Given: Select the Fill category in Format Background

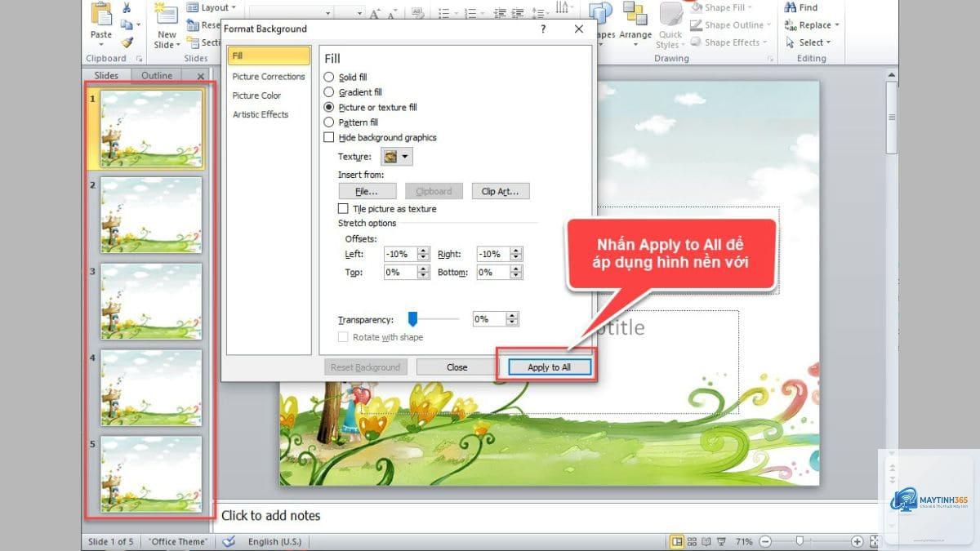Looking at the screenshot, I should coord(269,56).
